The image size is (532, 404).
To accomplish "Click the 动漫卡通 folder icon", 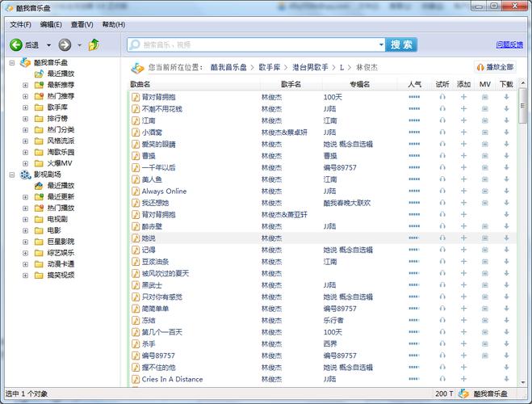I will click(39, 264).
